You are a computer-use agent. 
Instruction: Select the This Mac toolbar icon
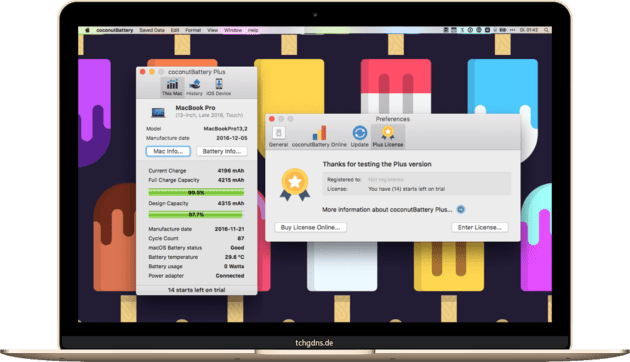coord(172,87)
